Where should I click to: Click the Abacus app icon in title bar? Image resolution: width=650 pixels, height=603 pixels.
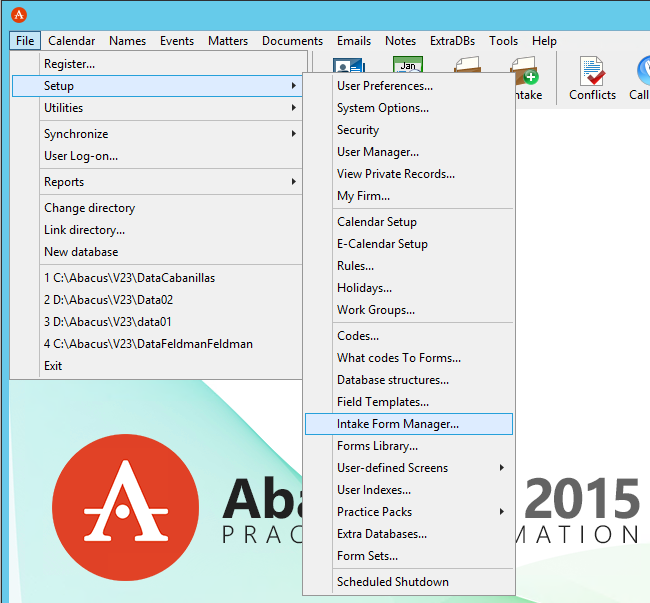(19, 15)
